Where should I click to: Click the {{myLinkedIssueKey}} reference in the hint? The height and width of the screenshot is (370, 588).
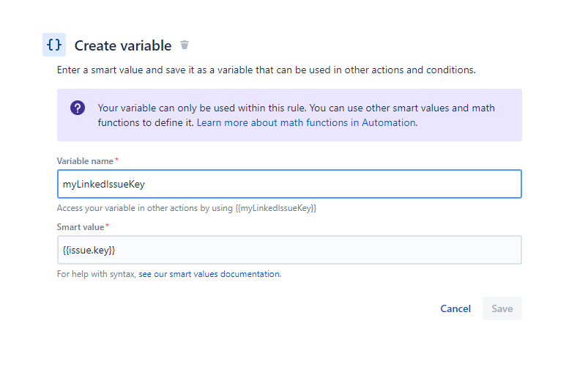coord(276,208)
